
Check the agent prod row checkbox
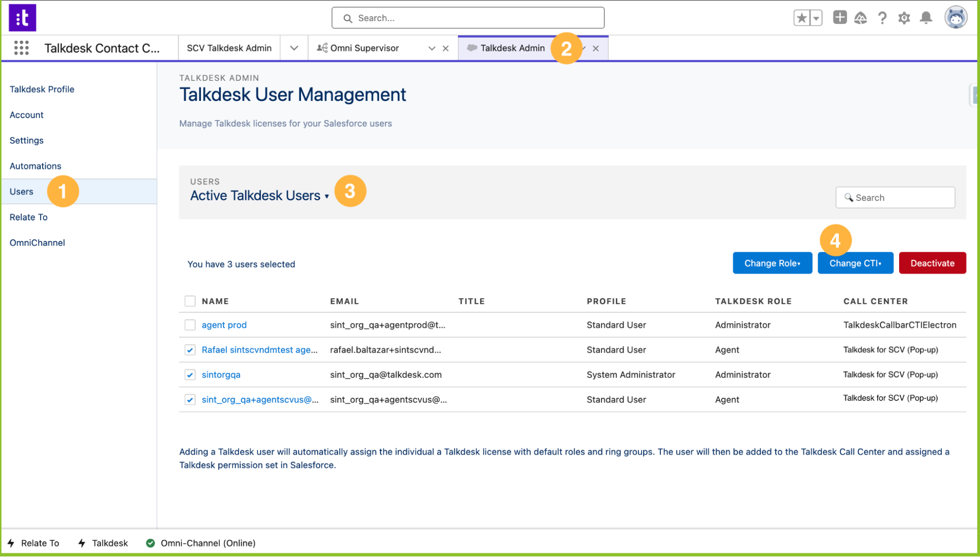(x=190, y=325)
